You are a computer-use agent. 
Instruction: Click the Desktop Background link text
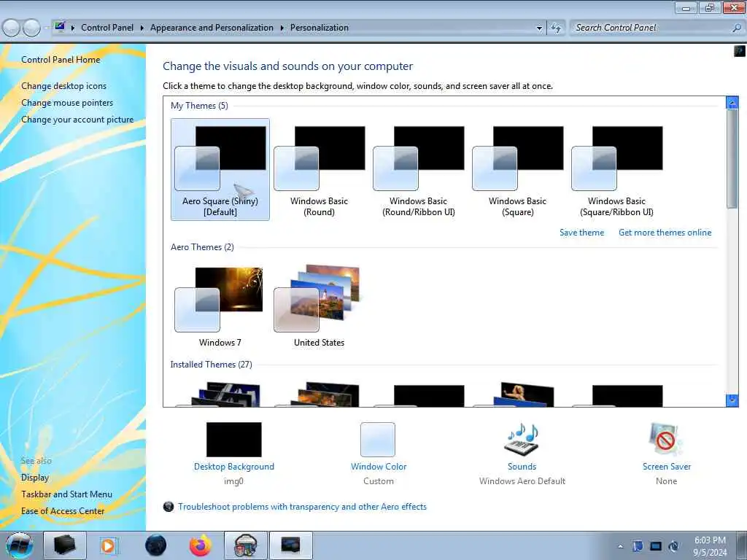click(x=234, y=467)
